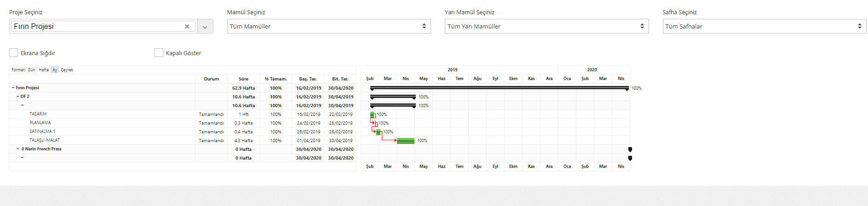Select the Ay format option
This screenshot has width=868, height=206.
point(55,70)
